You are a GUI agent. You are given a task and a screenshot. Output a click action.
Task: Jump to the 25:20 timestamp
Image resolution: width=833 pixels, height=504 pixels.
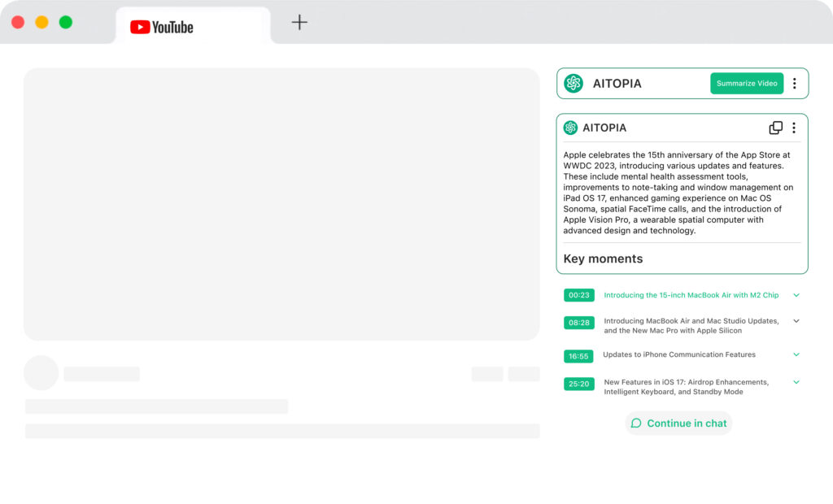coord(579,384)
